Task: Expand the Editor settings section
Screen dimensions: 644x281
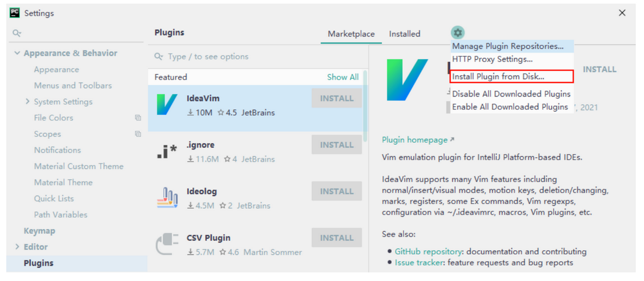Action: pyautogui.click(x=17, y=247)
